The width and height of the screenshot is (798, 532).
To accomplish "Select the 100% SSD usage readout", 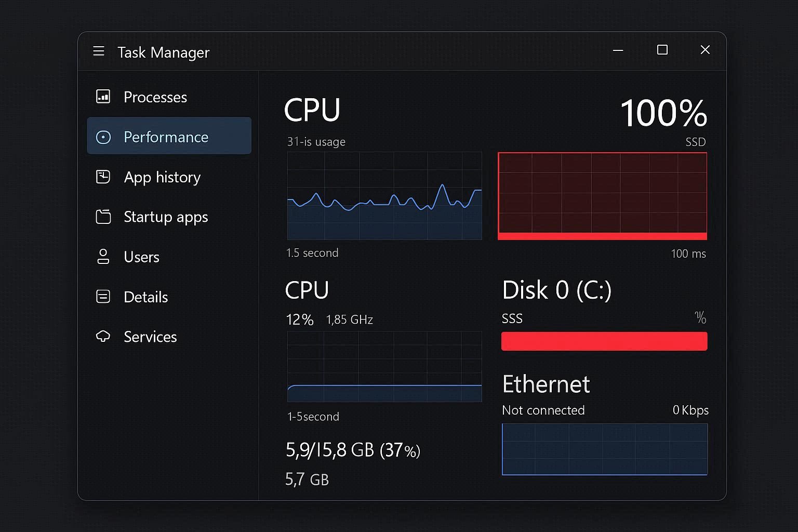I will point(663,112).
